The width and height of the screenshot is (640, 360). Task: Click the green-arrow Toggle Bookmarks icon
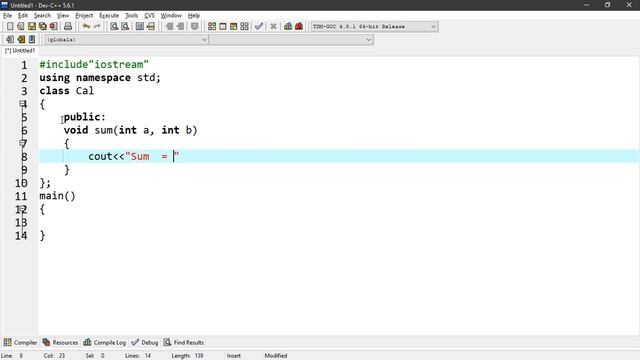(21, 40)
